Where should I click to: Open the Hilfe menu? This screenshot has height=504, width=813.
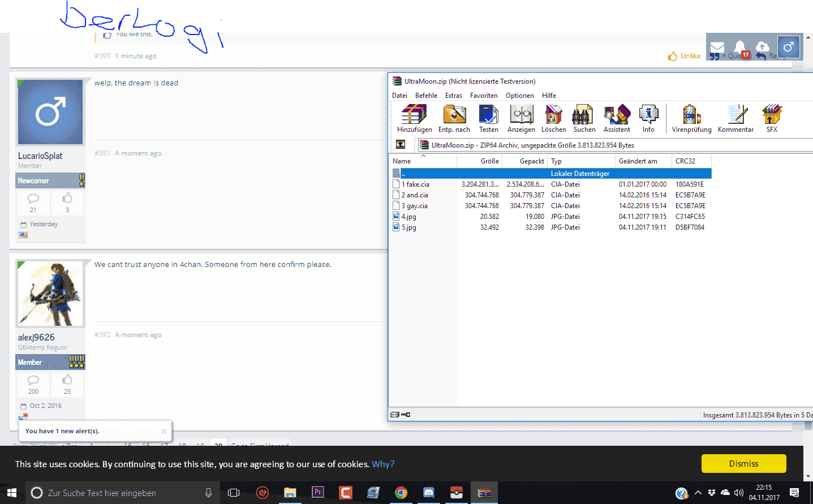[x=549, y=96]
